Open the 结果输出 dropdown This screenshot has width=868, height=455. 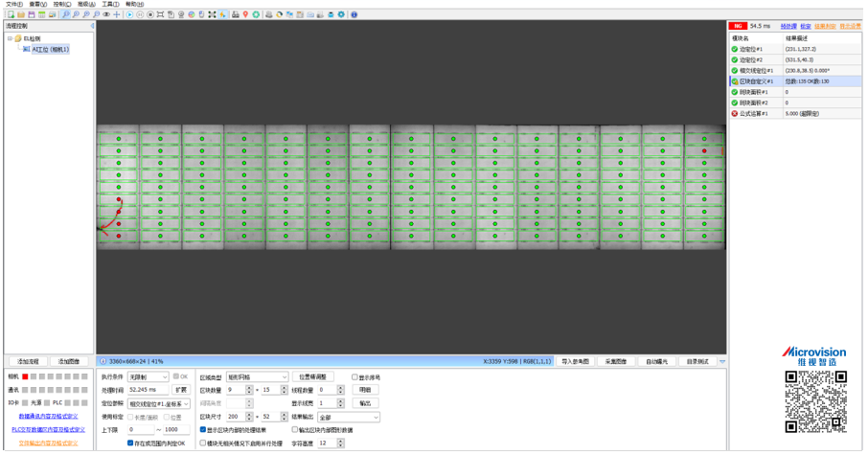tap(349, 417)
